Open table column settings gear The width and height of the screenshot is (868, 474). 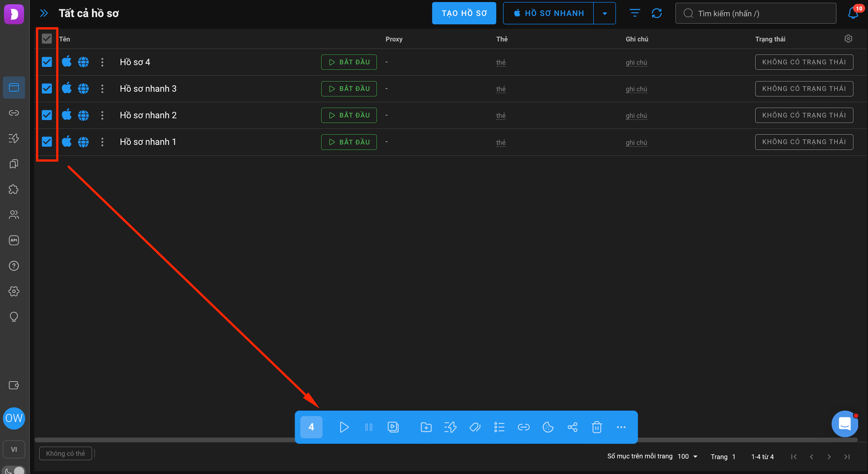click(848, 39)
